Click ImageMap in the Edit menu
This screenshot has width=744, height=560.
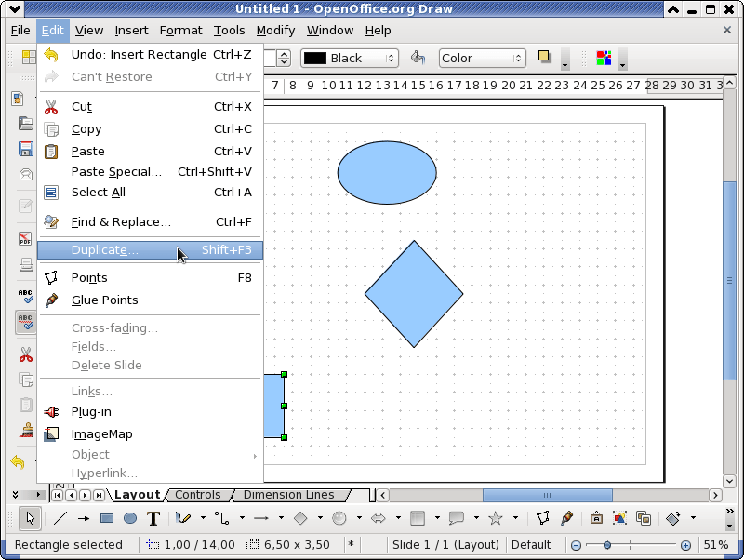tap(150, 433)
